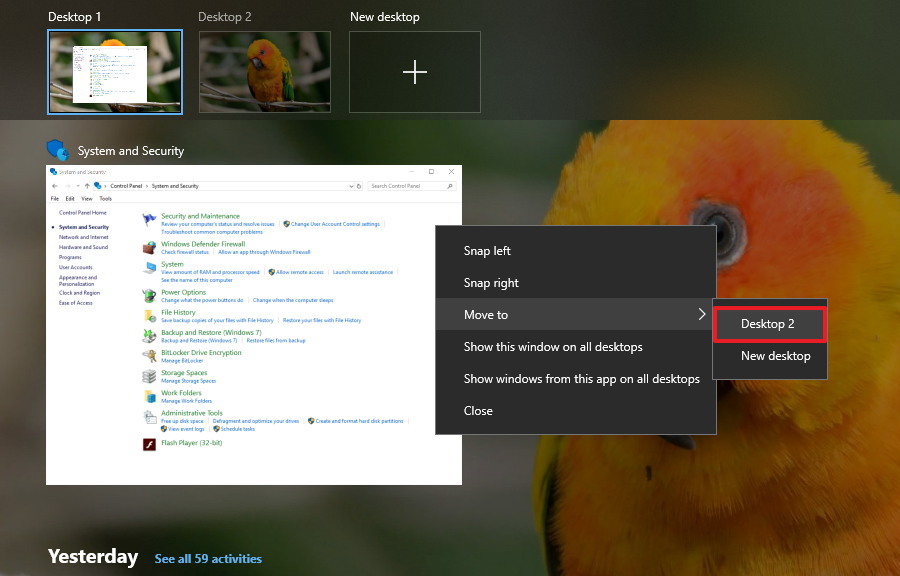Open Security and Maintenance link
Screen dimensions: 900x576
pyautogui.click(x=200, y=216)
